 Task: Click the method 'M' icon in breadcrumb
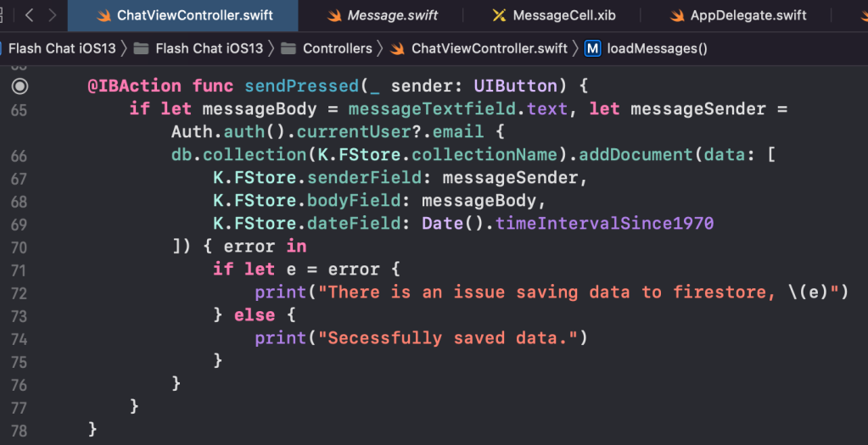click(593, 48)
